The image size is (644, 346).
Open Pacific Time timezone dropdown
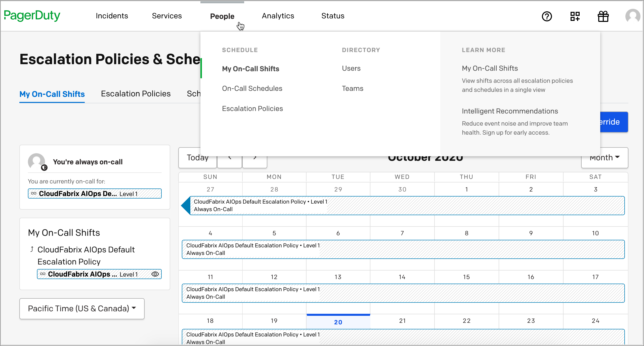[82, 309]
